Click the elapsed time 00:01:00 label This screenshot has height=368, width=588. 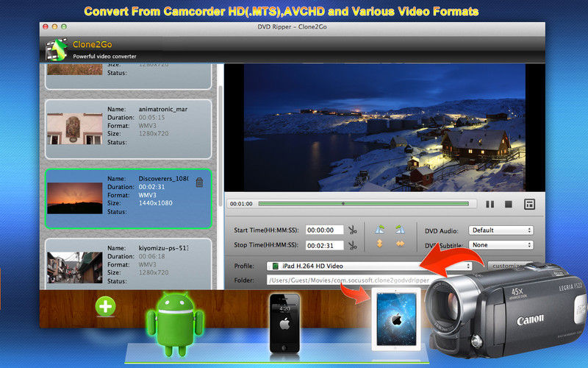(x=241, y=204)
